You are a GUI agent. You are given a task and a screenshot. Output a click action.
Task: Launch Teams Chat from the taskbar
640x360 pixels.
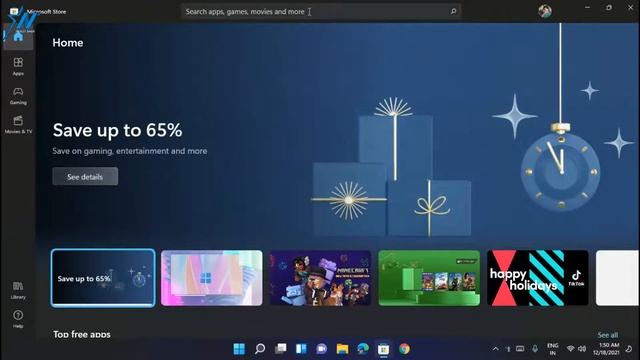pos(322,349)
